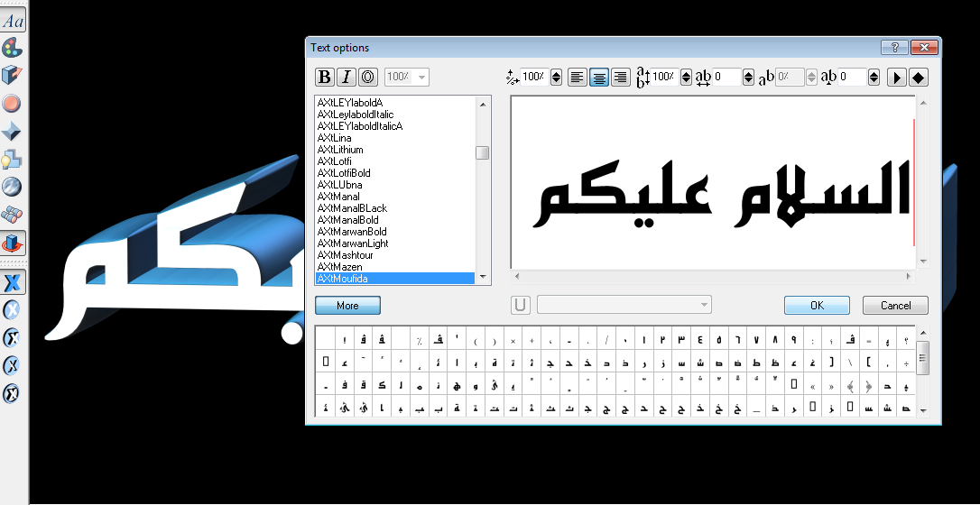Open the outline width percentage dropdown
Viewport: 980px width, 505px height.
click(421, 78)
